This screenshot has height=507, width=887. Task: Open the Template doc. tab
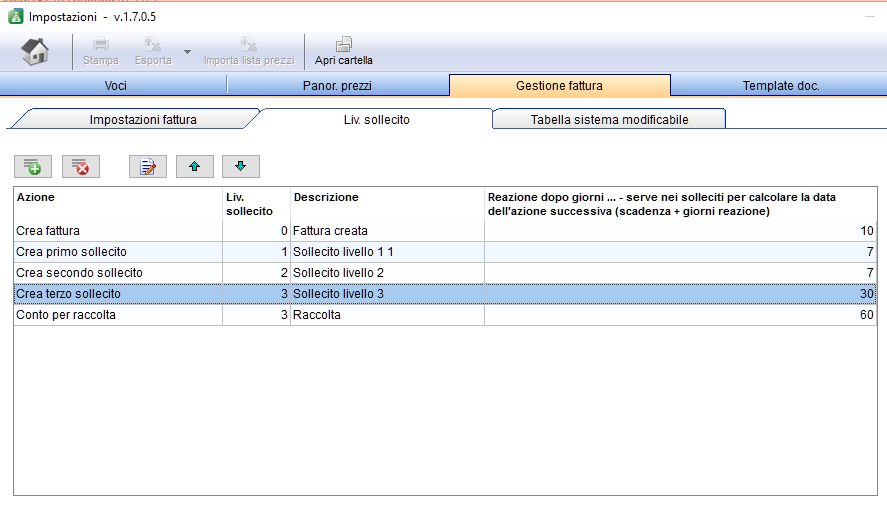pos(781,85)
